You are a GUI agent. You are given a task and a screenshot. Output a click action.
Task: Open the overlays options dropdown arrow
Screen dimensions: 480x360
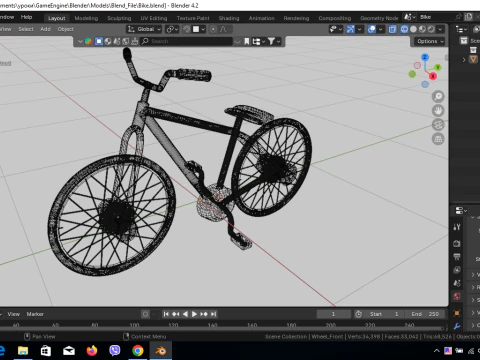(381, 29)
